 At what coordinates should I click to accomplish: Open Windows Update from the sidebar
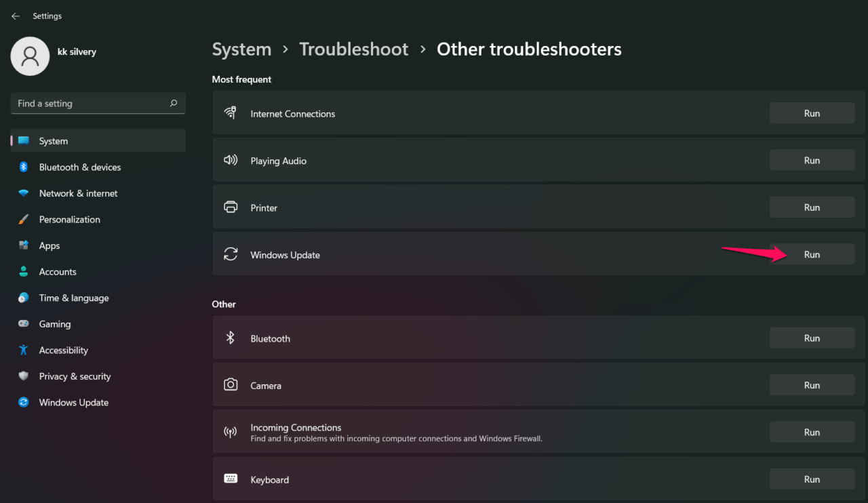(x=73, y=403)
